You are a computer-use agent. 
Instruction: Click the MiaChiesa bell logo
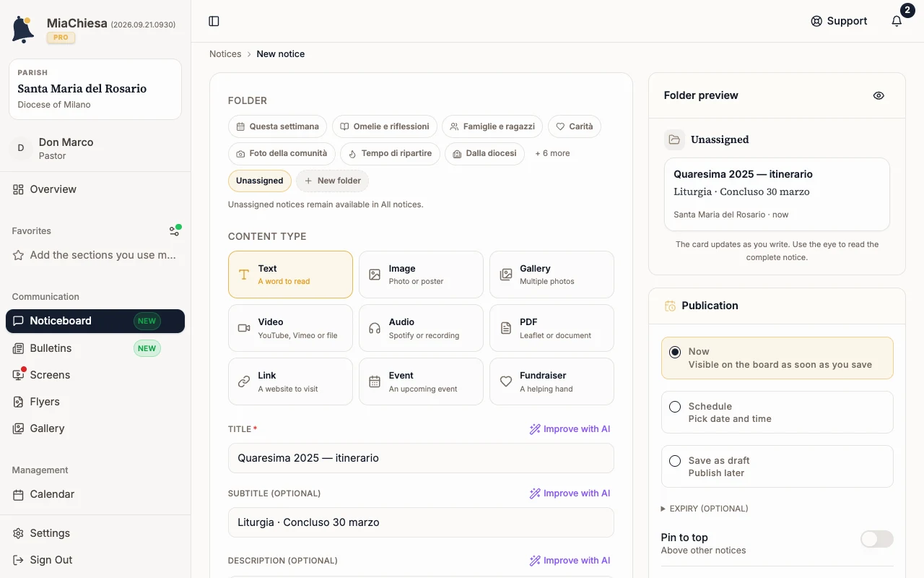click(x=23, y=30)
